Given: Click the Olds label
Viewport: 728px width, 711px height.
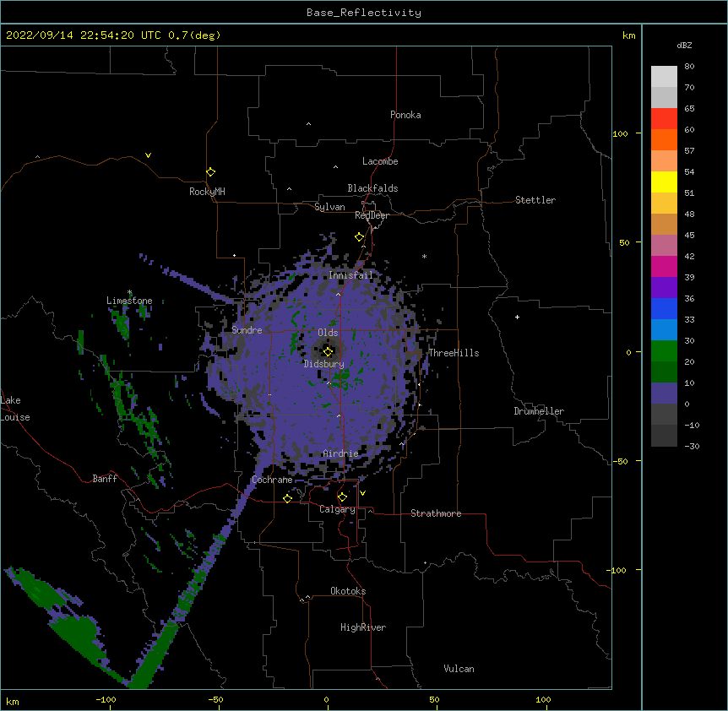Looking at the screenshot, I should pyautogui.click(x=328, y=333).
